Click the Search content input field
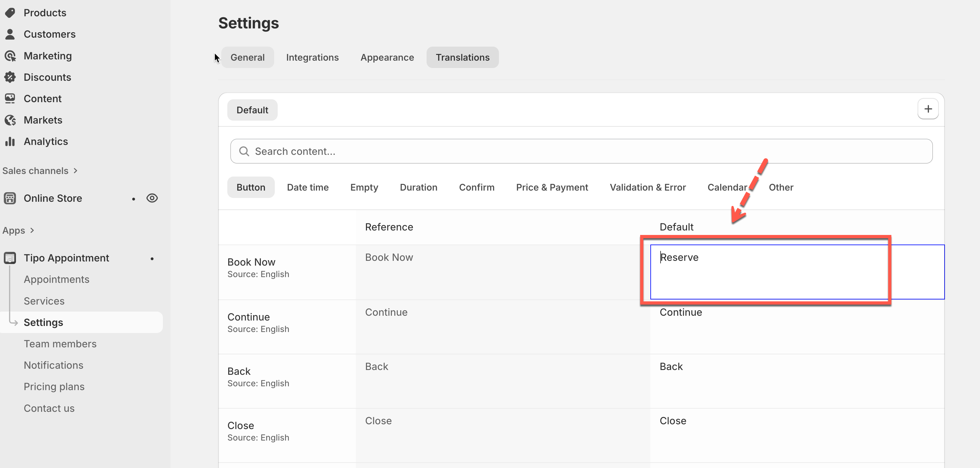Image resolution: width=980 pixels, height=468 pixels. (581, 151)
